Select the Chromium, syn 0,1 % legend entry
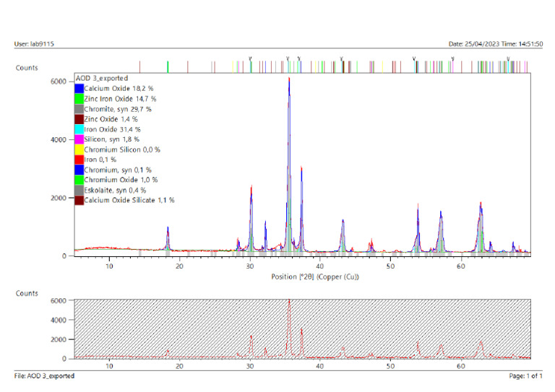Image resolution: width=555 pixels, height=392 pixels. [x=119, y=169]
